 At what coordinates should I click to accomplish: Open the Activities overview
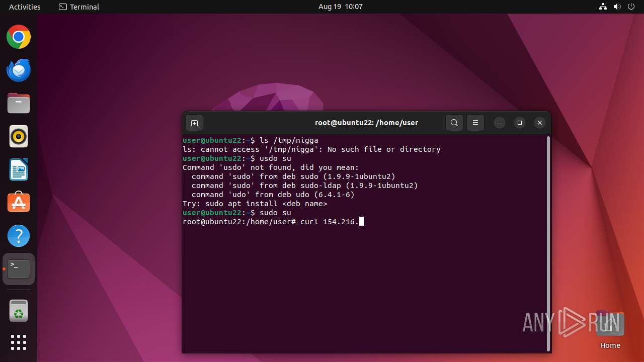tap(25, 7)
